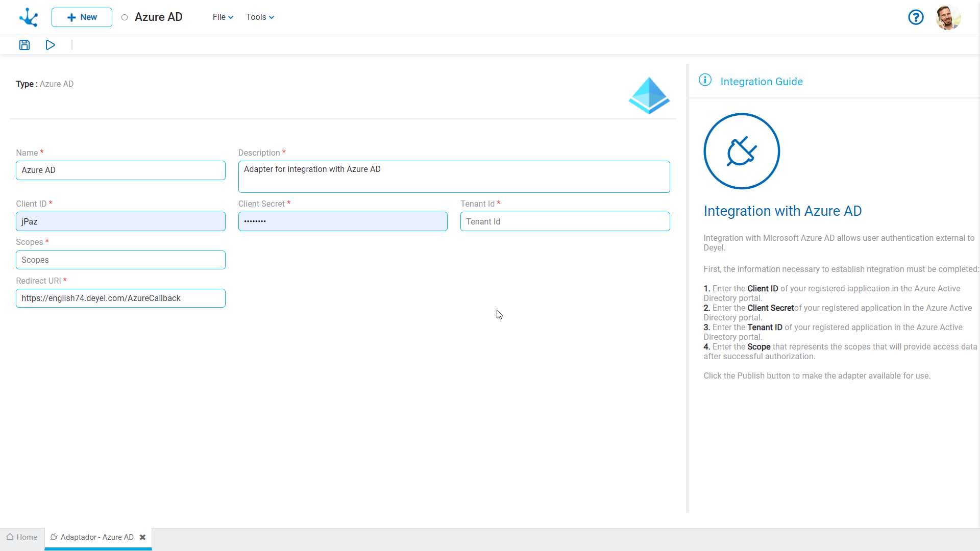This screenshot has height=551, width=980.
Task: Click the large plug integration icon
Action: point(741,151)
